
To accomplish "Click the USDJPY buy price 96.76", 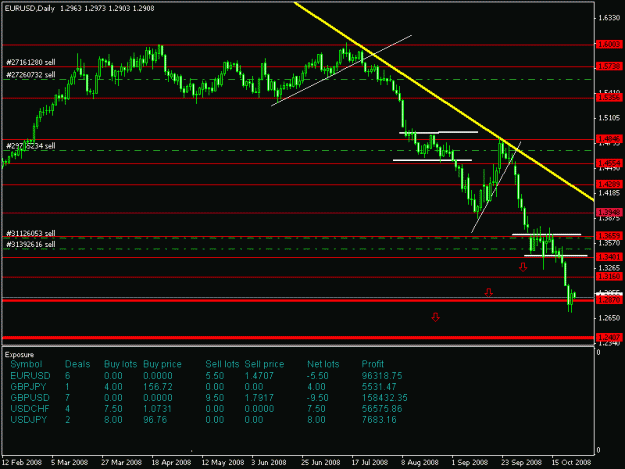I will click(x=155, y=420).
